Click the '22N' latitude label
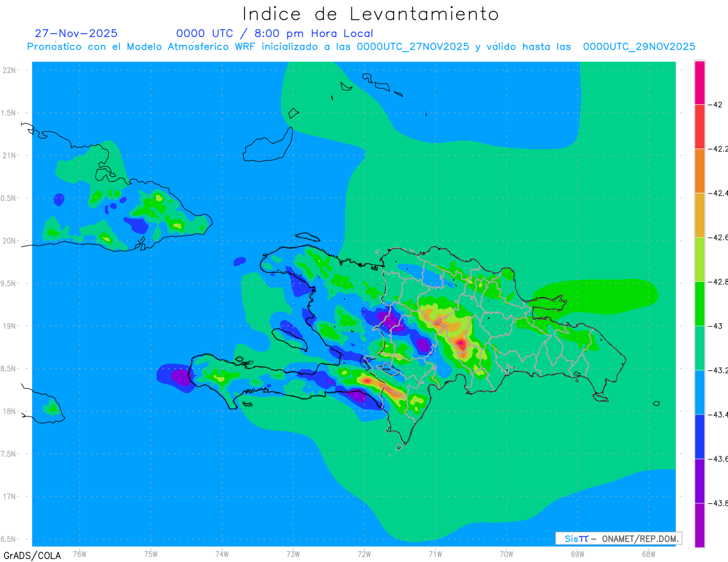Image resolution: width=728 pixels, height=562 pixels. 8,70
